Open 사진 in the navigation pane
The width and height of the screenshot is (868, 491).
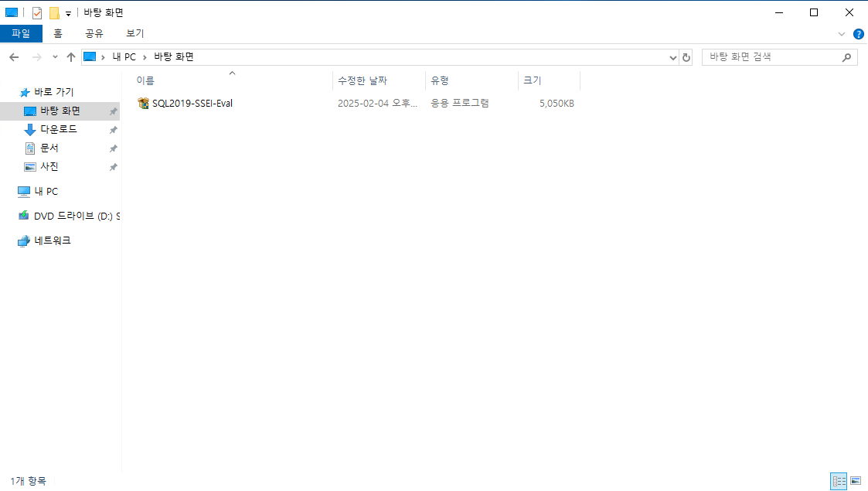pyautogui.click(x=49, y=166)
